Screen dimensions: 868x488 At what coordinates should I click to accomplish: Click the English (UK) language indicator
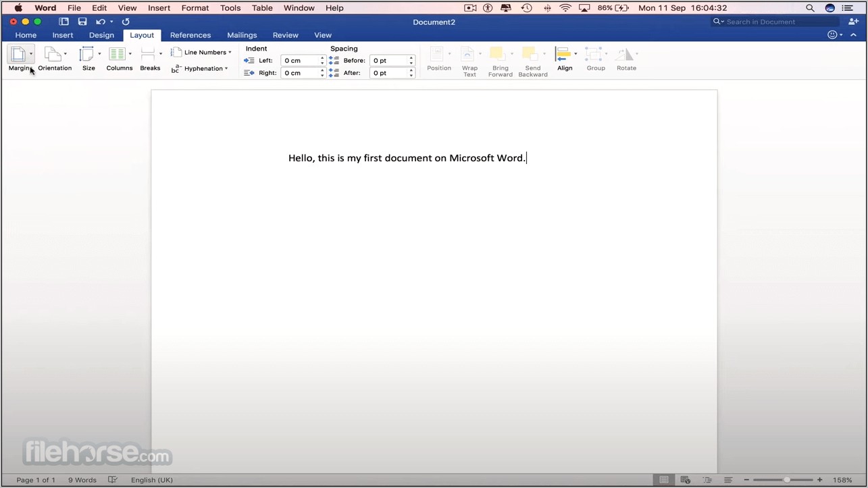[x=152, y=480]
